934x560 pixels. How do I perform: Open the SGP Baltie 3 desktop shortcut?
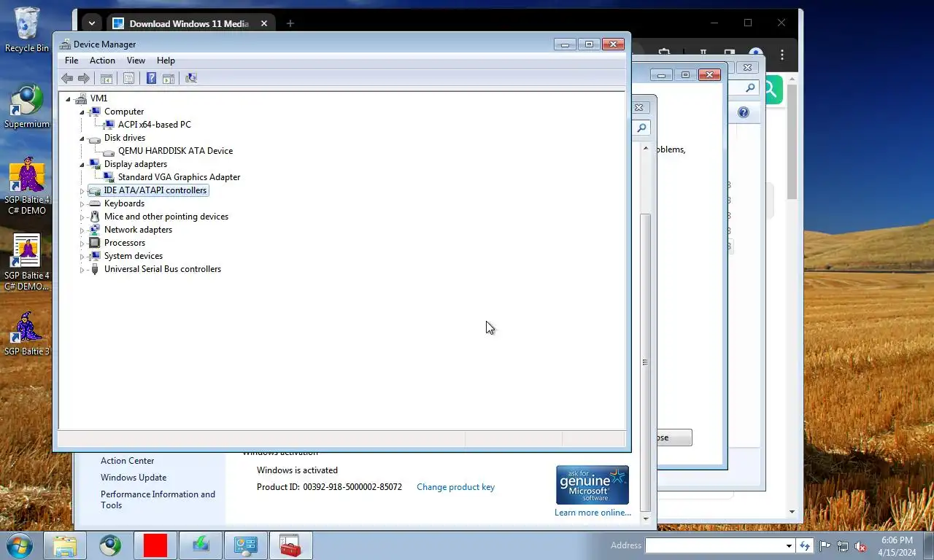tap(27, 334)
